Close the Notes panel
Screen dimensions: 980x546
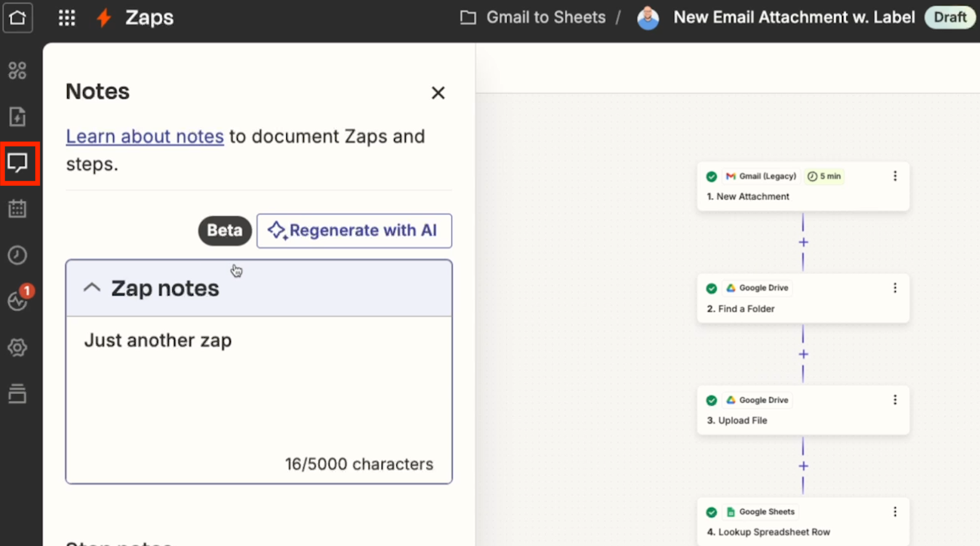click(438, 93)
